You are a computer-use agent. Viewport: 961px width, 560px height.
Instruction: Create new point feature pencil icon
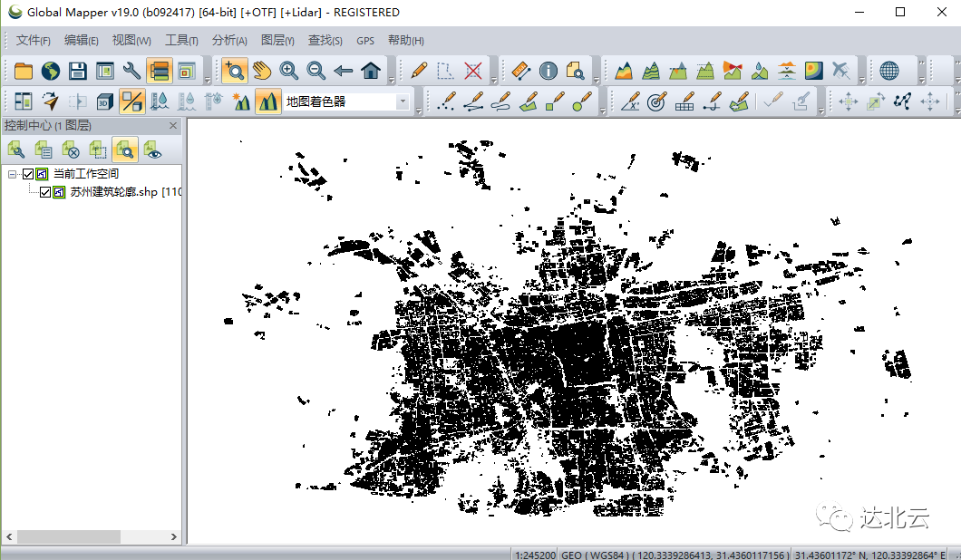pyautogui.click(x=447, y=101)
